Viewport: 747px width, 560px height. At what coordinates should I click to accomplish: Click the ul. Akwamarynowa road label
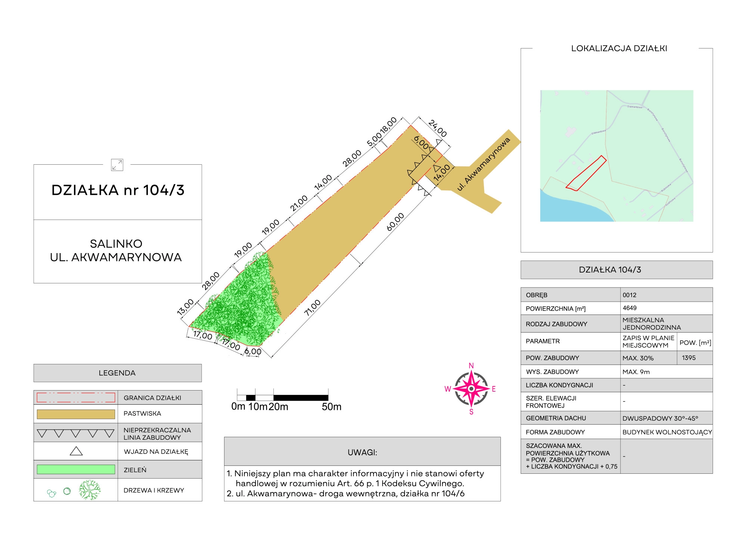(484, 164)
